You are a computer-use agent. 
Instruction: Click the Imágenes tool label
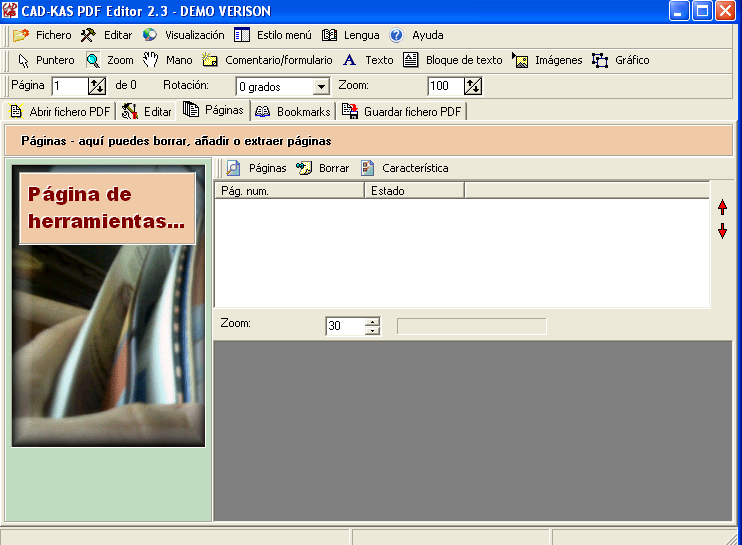(x=558, y=60)
